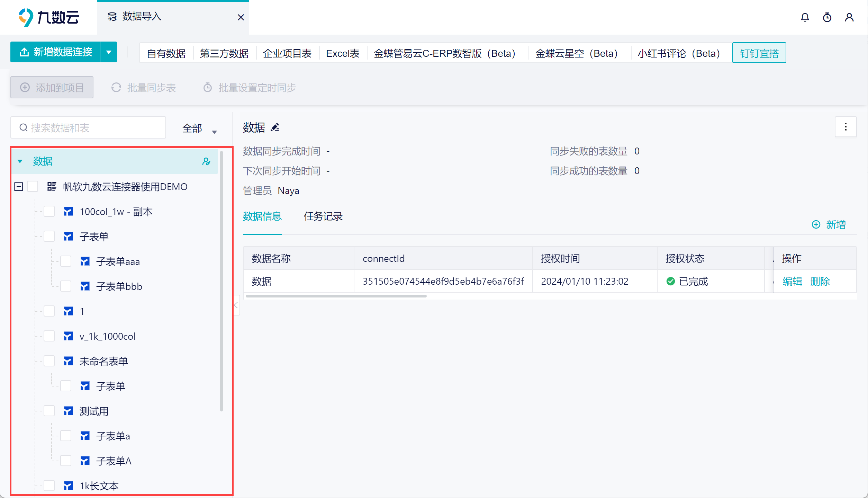Click the notification bell icon
The image size is (868, 498).
coord(805,17)
